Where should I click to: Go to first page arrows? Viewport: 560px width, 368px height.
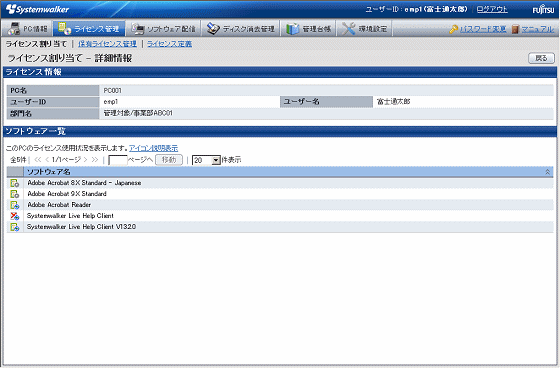[38, 160]
